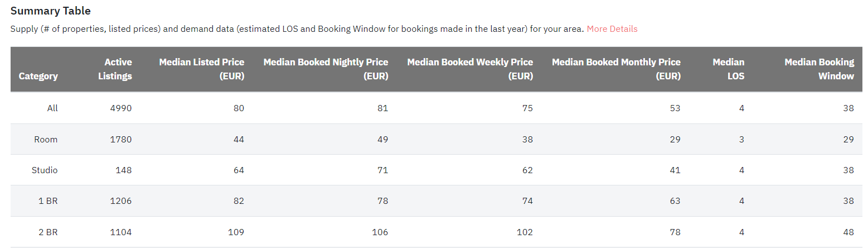Click the 4990 active listings cell
The image size is (868, 248).
point(121,108)
